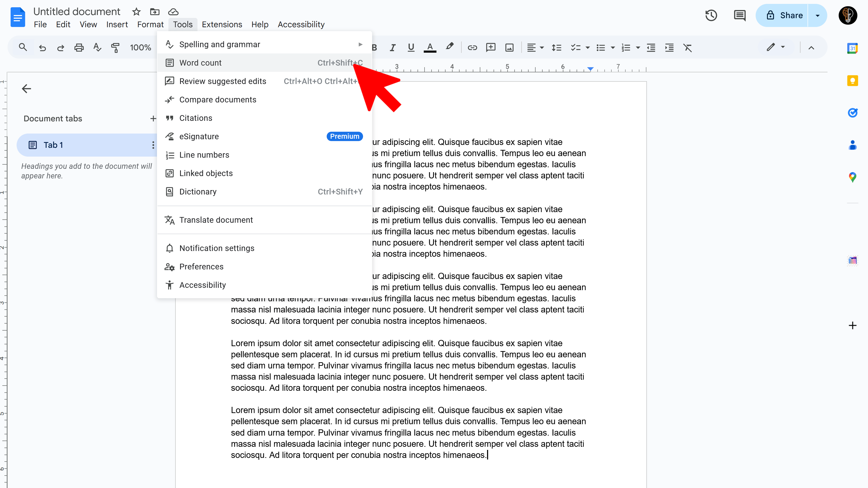Rename the Untitled document title
This screenshot has height=488, width=868.
(77, 11)
